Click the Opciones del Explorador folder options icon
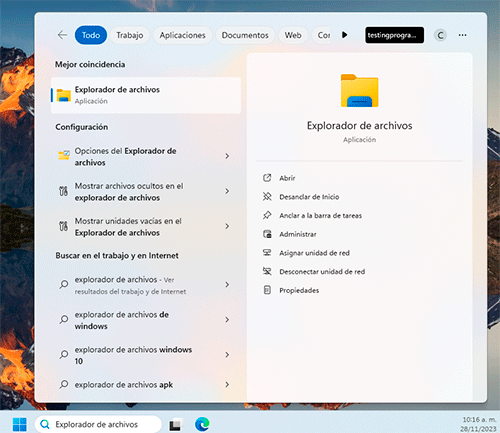 pyautogui.click(x=64, y=155)
